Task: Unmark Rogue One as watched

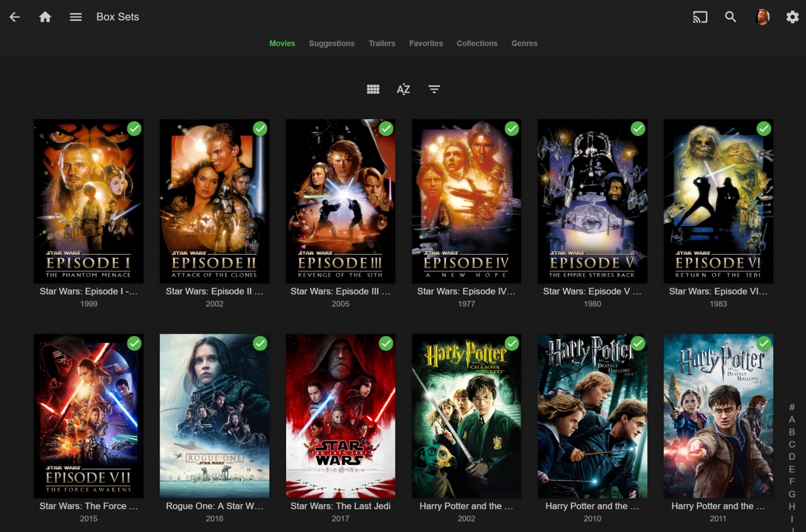Action: coord(260,344)
